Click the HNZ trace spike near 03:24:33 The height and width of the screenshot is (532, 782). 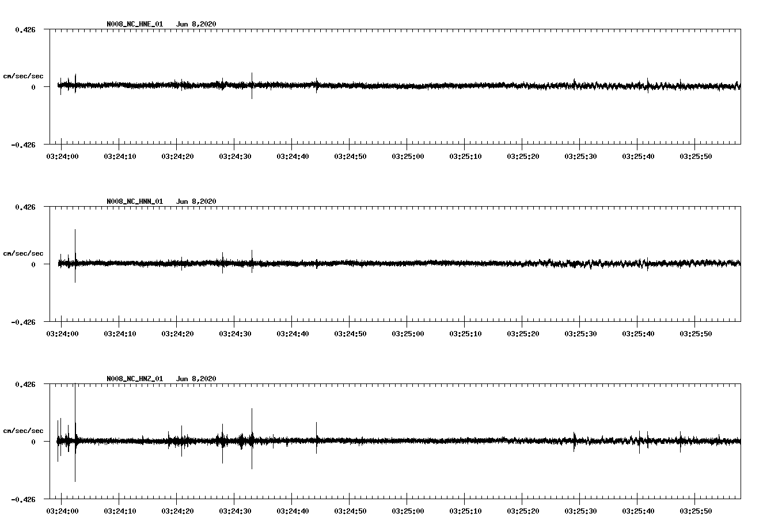(252, 439)
